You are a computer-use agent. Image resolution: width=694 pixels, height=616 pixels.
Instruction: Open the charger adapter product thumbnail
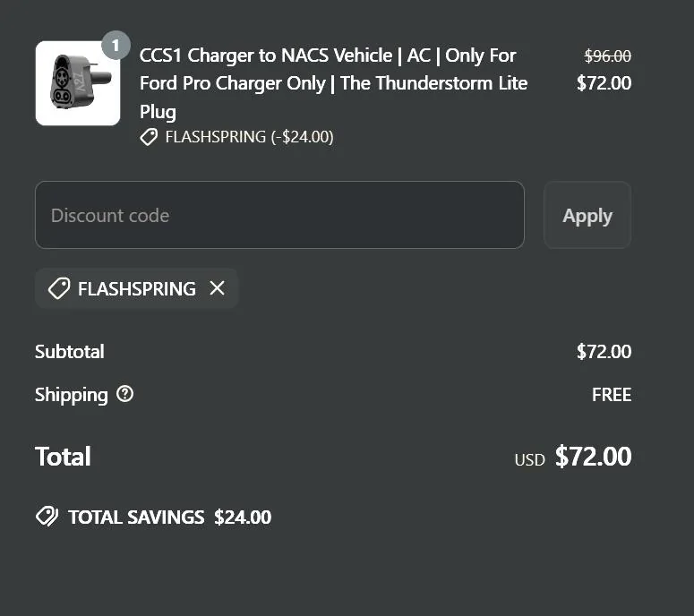coord(78,83)
